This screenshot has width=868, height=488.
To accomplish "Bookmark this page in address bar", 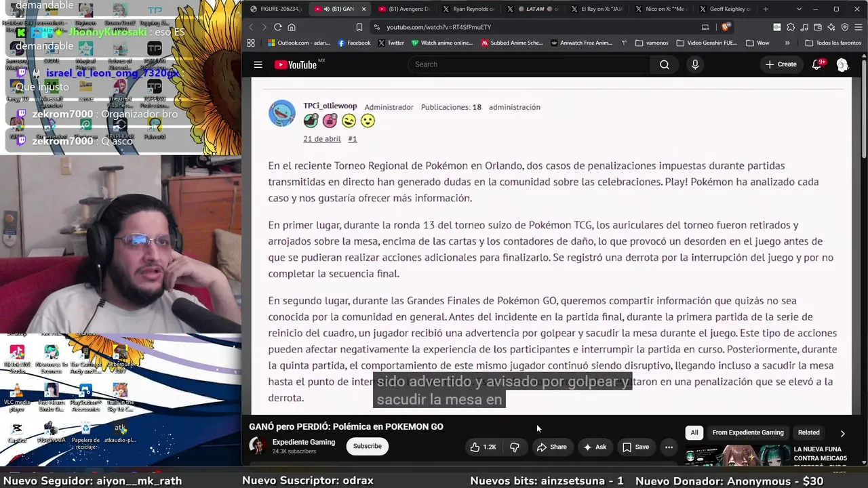I will [359, 27].
